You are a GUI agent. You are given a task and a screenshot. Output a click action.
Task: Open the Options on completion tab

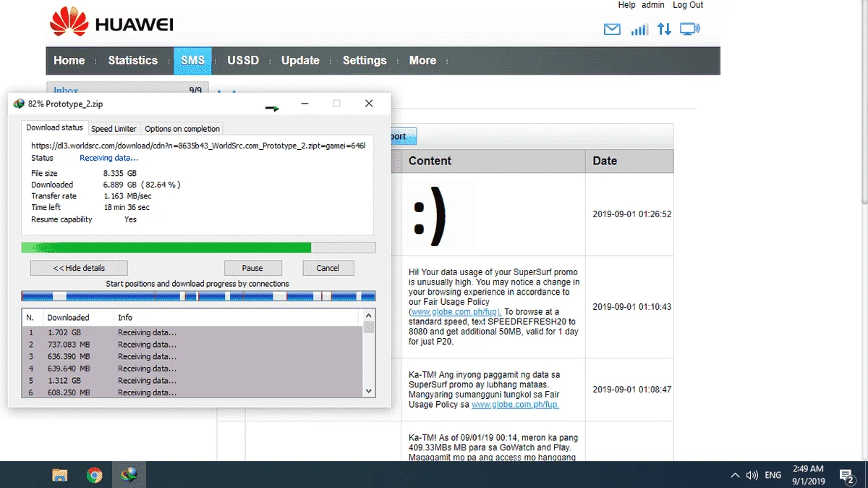pyautogui.click(x=182, y=128)
